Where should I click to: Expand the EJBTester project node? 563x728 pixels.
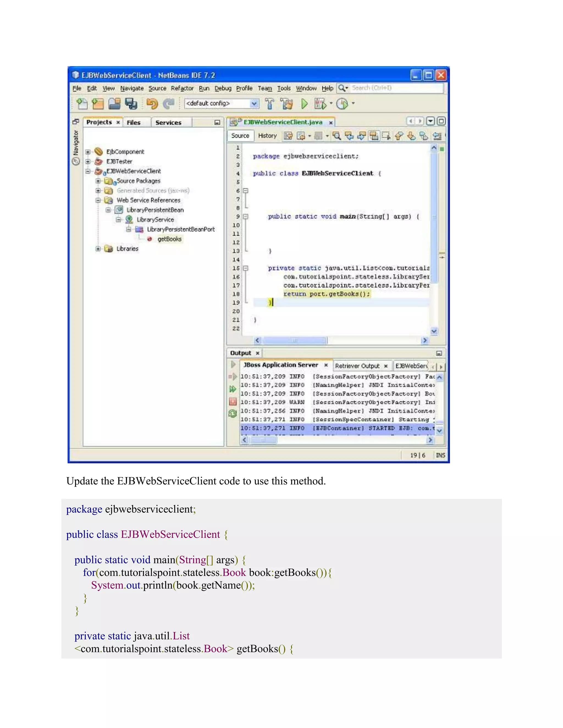click(x=88, y=162)
